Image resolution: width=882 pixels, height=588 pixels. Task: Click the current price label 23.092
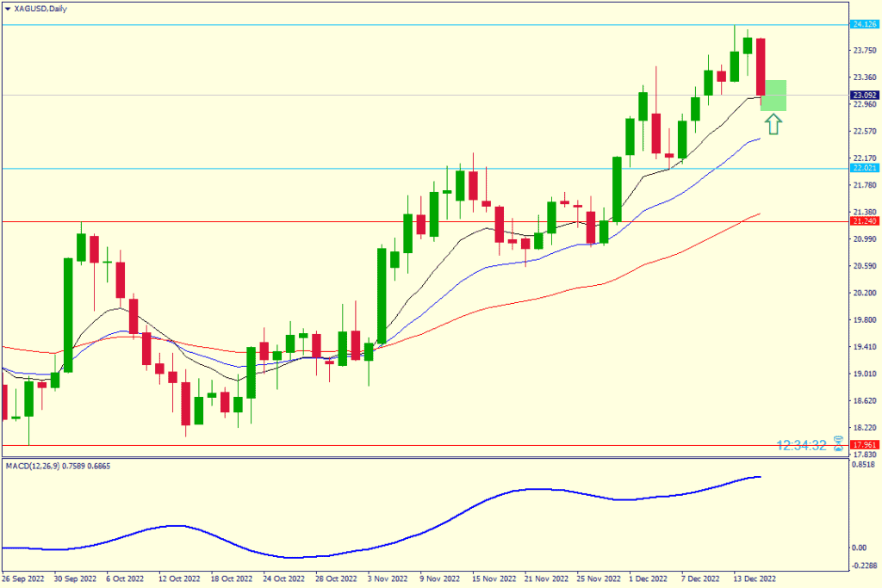pyautogui.click(x=864, y=95)
